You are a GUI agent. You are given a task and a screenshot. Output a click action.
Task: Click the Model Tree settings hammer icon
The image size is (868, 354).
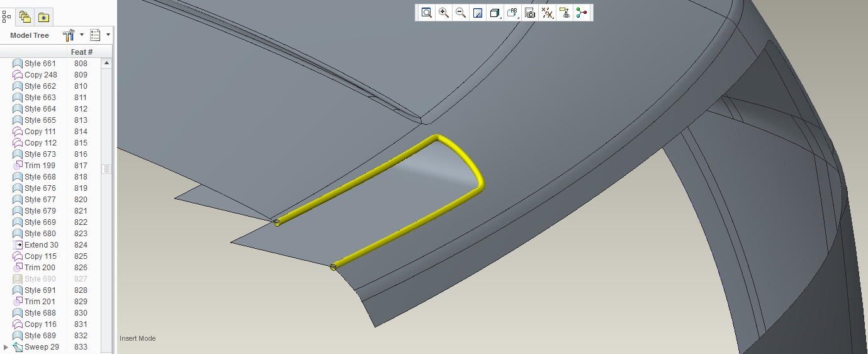[x=69, y=35]
